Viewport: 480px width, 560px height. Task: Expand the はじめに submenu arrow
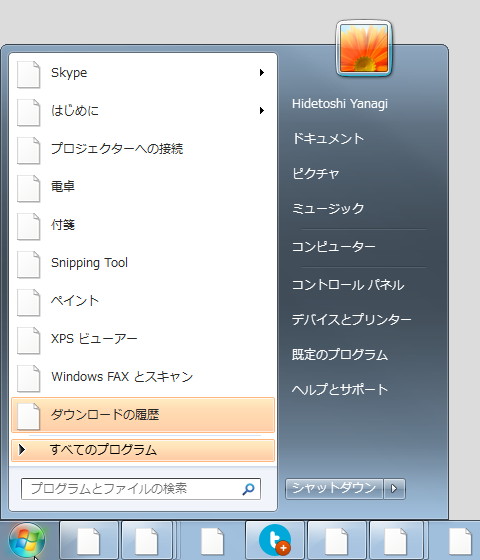tap(262, 111)
